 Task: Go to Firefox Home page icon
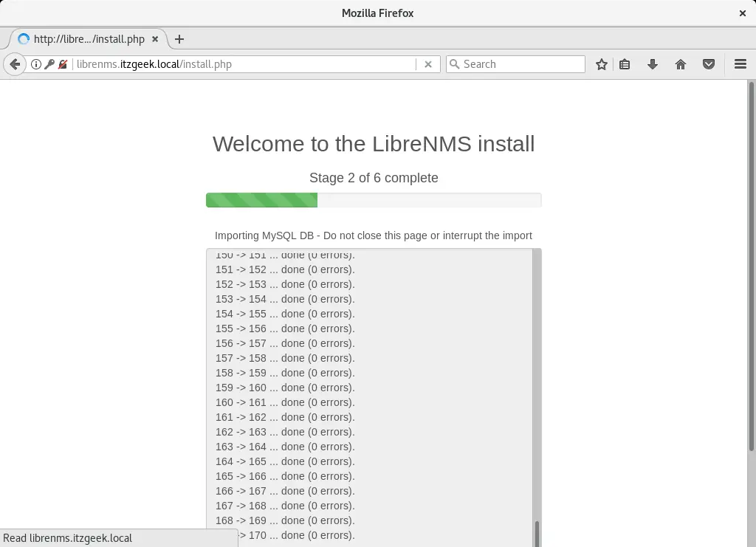click(681, 64)
